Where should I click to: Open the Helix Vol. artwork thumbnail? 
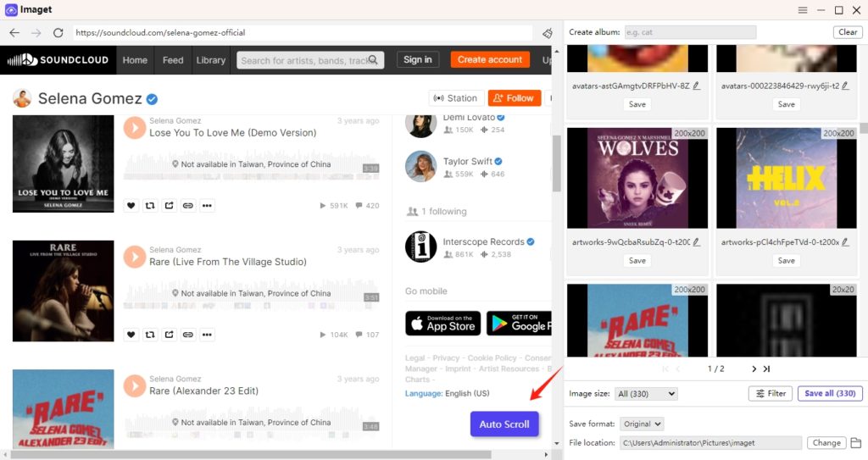(x=786, y=178)
